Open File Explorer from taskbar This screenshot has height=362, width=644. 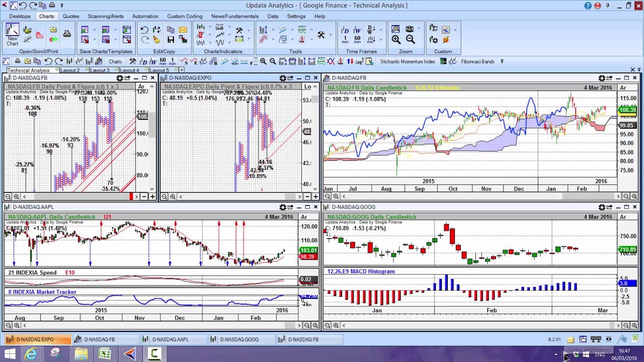point(80,354)
